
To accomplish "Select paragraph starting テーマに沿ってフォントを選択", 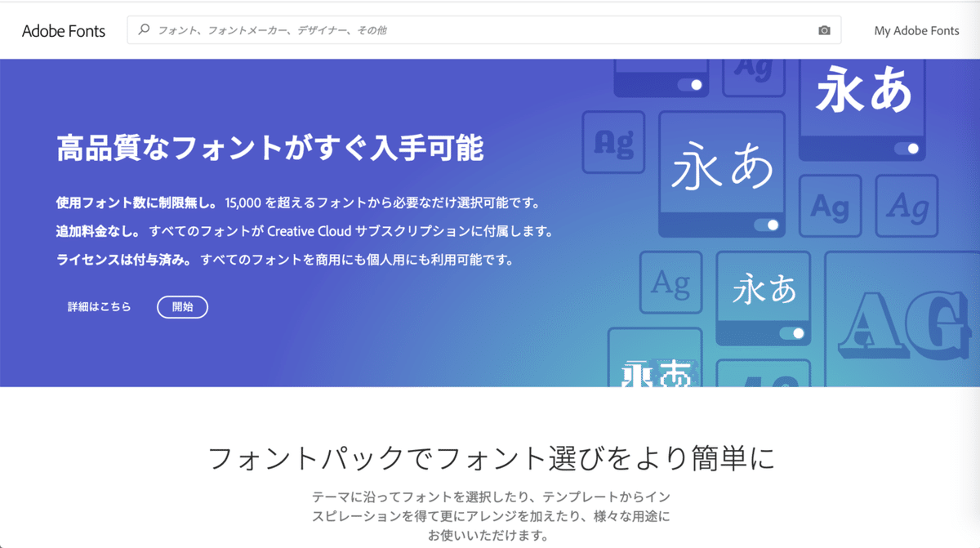I will (491, 516).
